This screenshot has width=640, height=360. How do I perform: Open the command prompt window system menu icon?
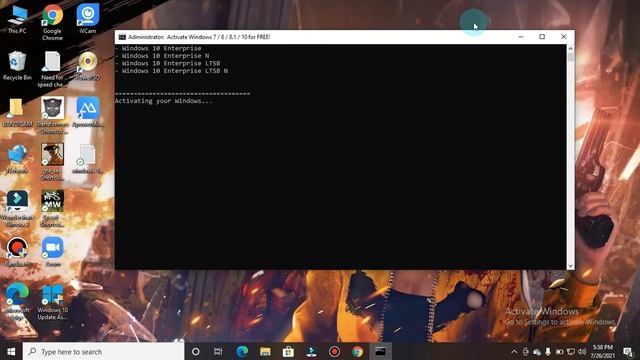tap(122, 37)
